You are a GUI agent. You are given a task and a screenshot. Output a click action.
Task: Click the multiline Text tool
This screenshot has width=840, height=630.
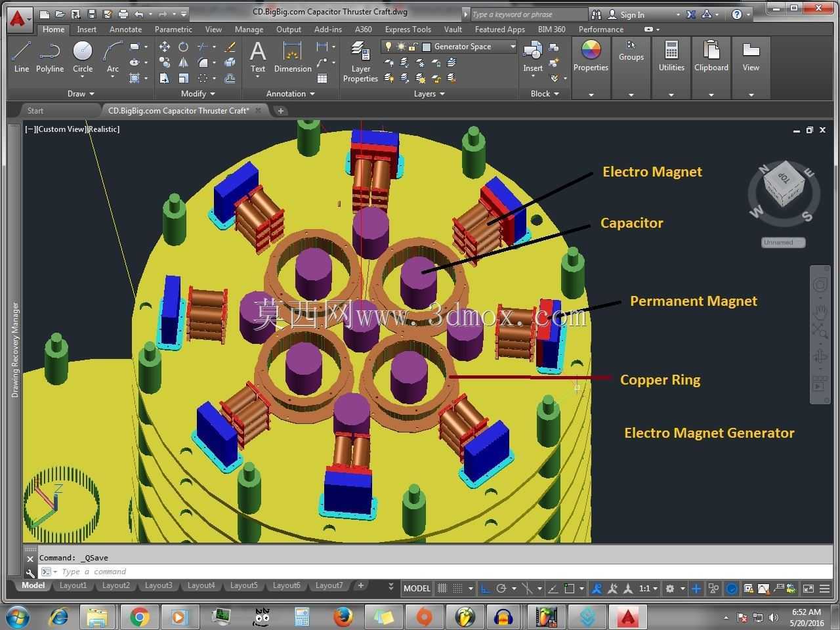(x=258, y=56)
